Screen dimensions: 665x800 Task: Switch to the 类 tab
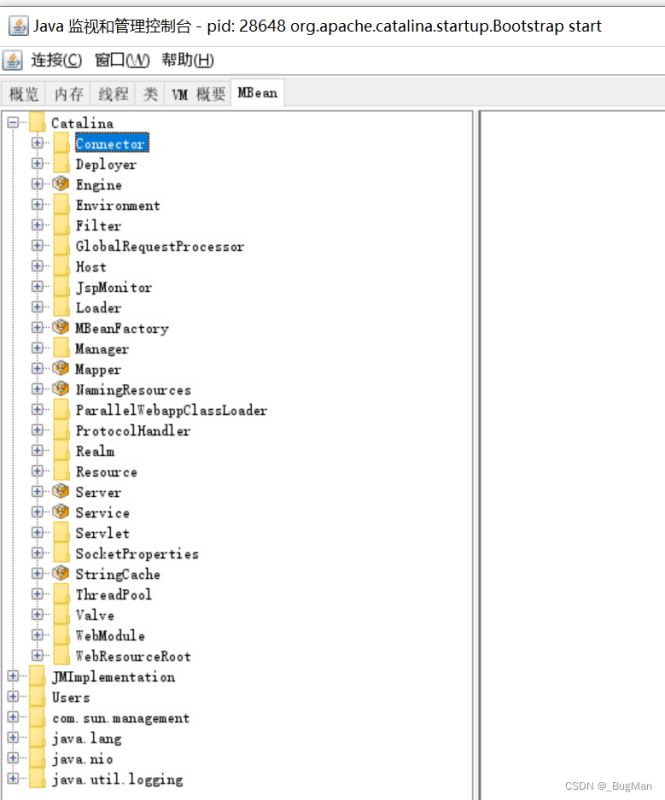[x=150, y=94]
